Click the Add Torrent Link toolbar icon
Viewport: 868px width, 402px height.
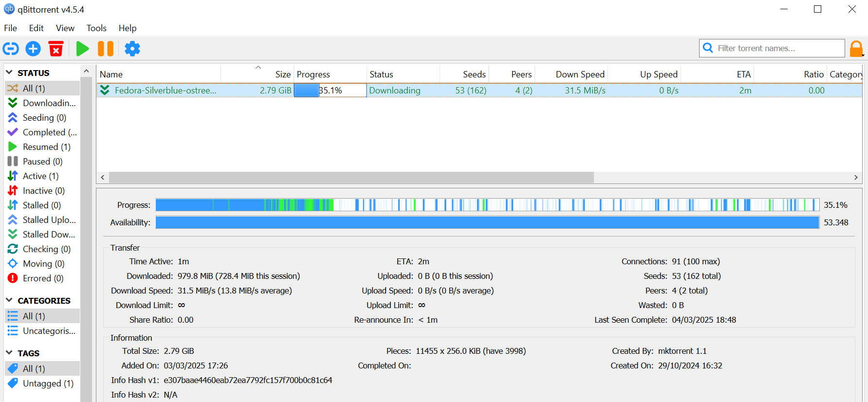pyautogui.click(x=11, y=49)
